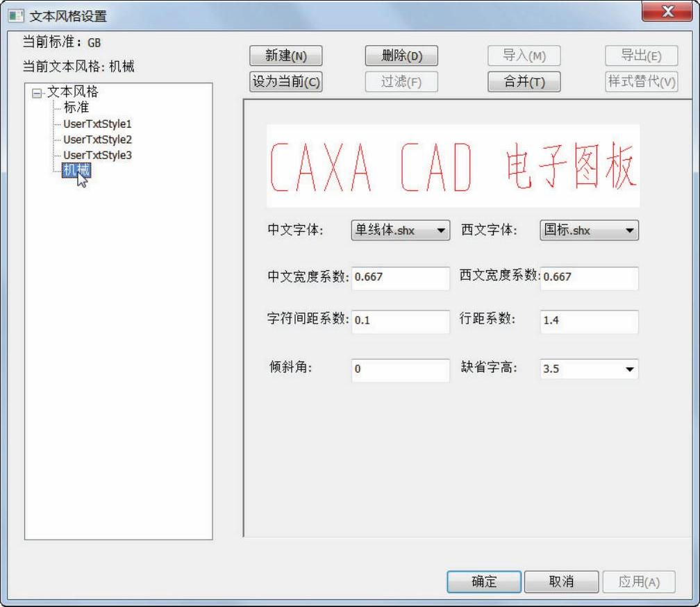
Task: Cancel with the 取消 button
Action: click(561, 581)
